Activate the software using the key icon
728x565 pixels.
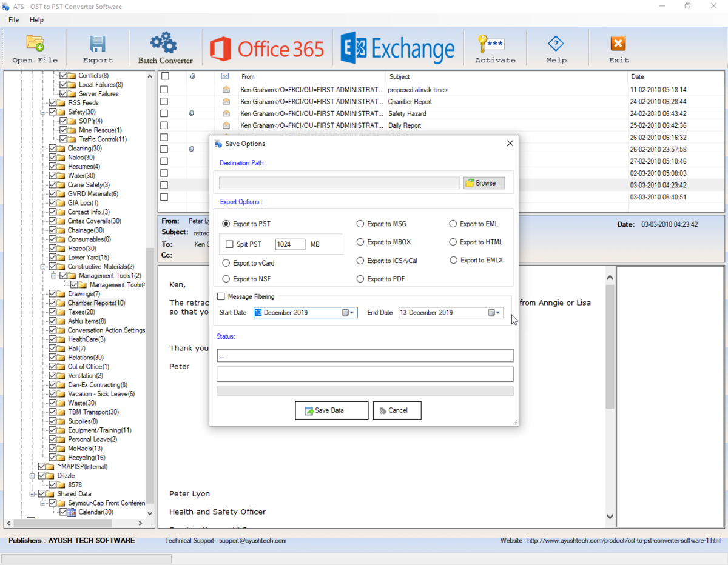(495, 48)
